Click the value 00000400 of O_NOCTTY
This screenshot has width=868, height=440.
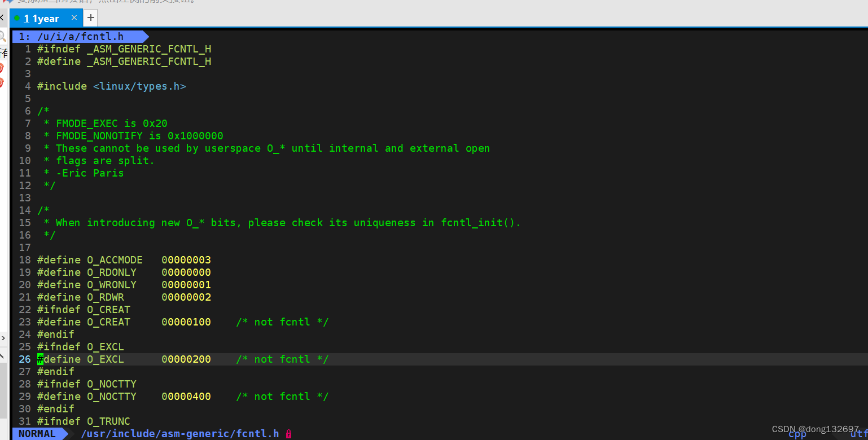pyautogui.click(x=186, y=397)
